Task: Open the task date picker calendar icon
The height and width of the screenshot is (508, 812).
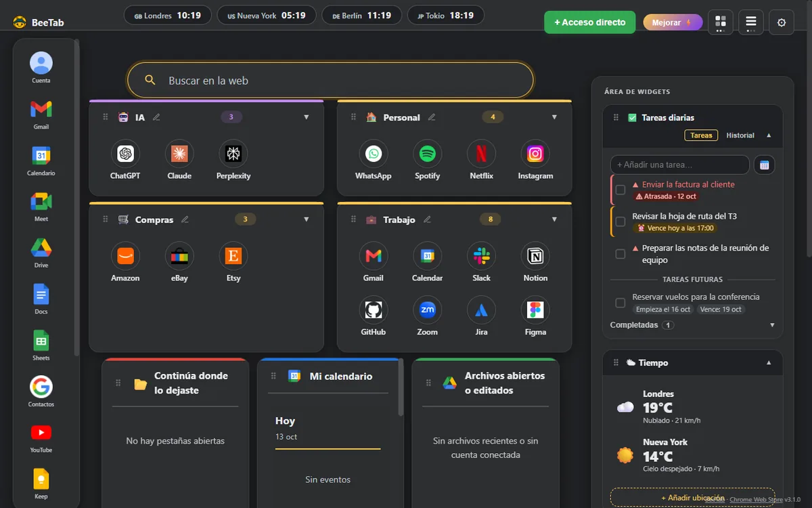Action: tap(765, 165)
